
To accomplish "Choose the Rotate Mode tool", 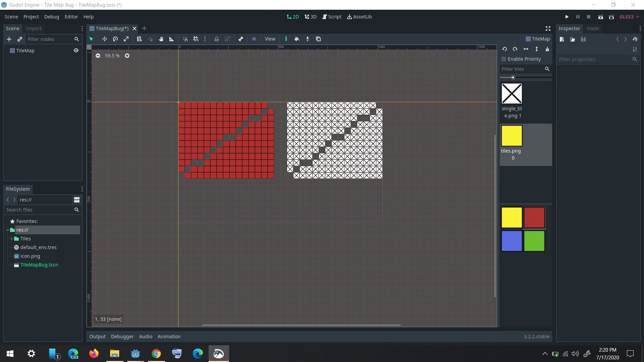I will pos(115,39).
